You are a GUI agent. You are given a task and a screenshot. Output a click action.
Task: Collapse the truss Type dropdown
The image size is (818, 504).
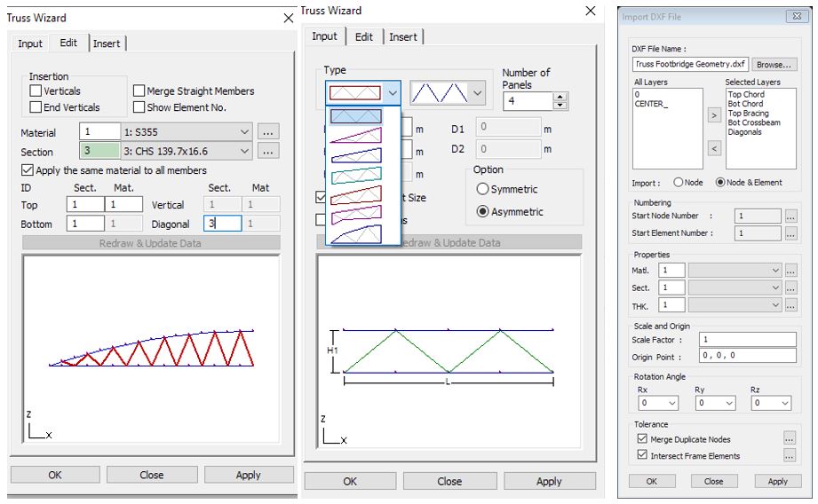[393, 93]
